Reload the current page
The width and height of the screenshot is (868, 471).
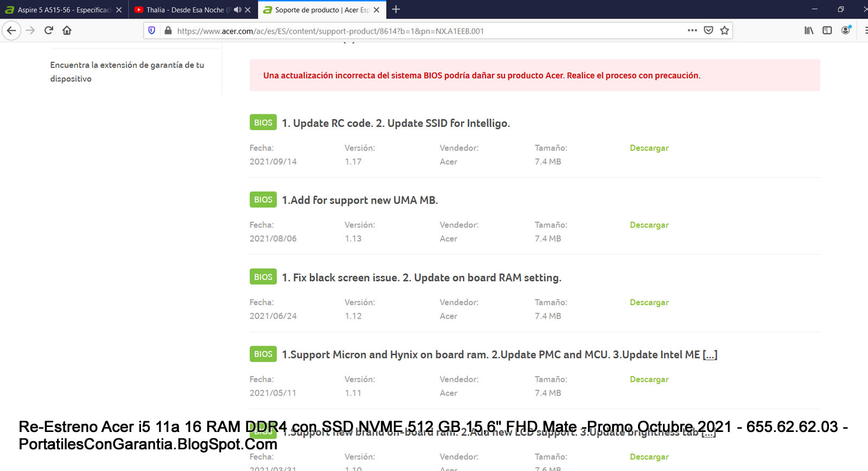(x=49, y=30)
